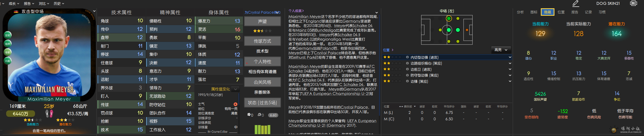Click the 5426 国际声望 value
Screen dimensions: 644x136
pyautogui.click(x=540, y=94)
